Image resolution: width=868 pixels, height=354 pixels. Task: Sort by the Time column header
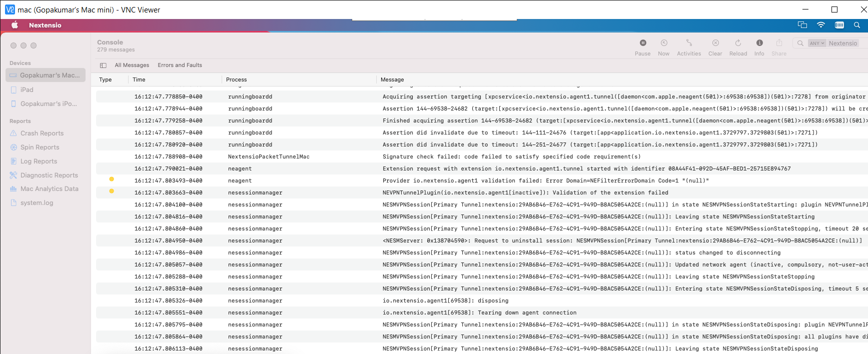(139, 79)
